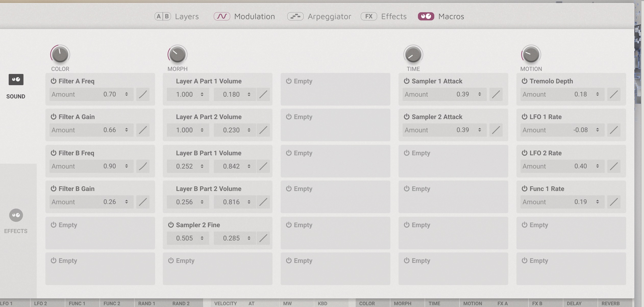Select the LFO 2 modulation source tab
This screenshot has width=644, height=307.
[x=40, y=303]
